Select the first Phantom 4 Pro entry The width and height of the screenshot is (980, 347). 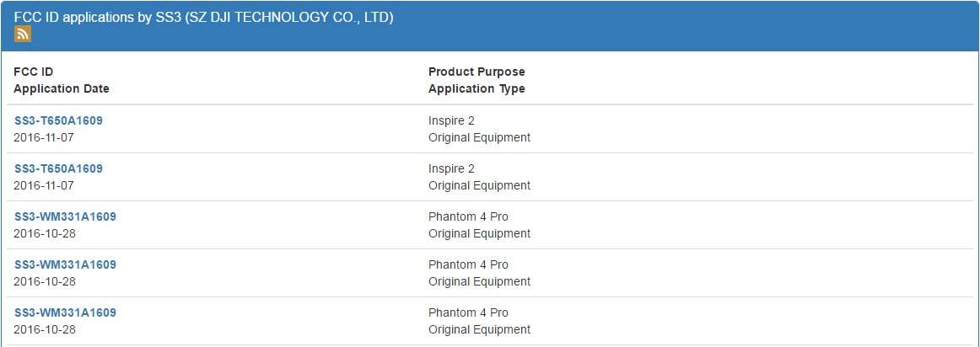tap(468, 216)
